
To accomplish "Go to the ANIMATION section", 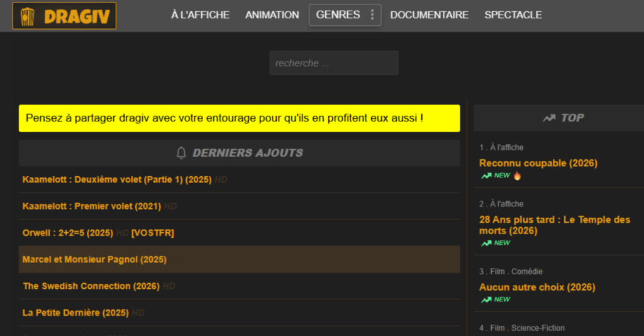I will click(x=272, y=15).
